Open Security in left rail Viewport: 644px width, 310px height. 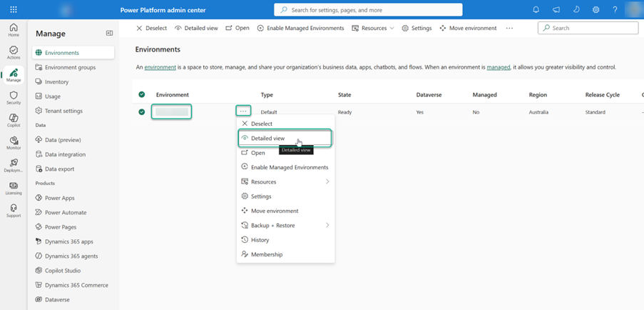pos(14,98)
